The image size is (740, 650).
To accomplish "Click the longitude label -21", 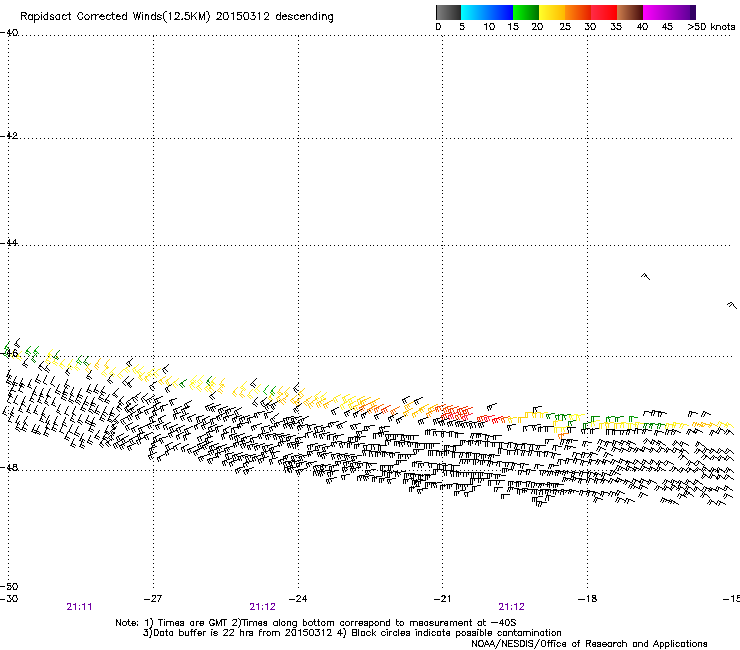I will tap(442, 599).
